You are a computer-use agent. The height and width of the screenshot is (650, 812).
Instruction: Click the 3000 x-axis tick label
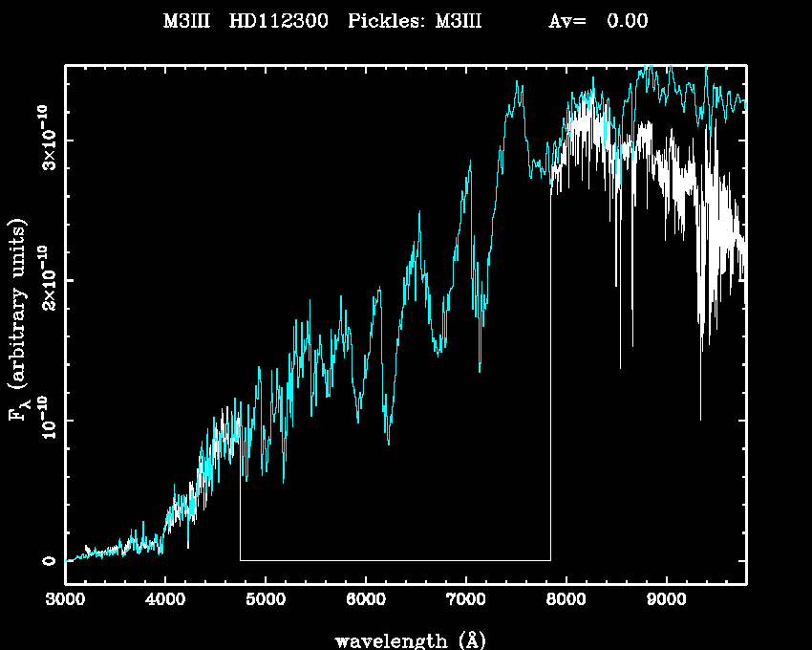point(65,600)
